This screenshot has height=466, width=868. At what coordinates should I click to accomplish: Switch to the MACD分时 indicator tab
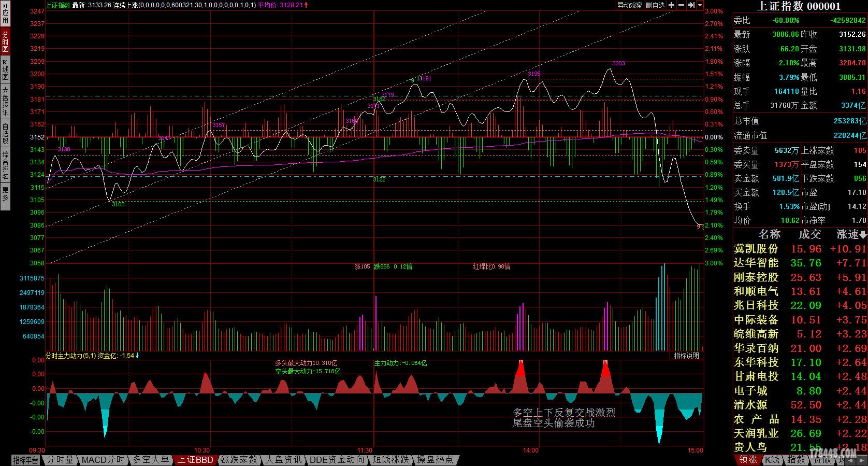[103, 460]
